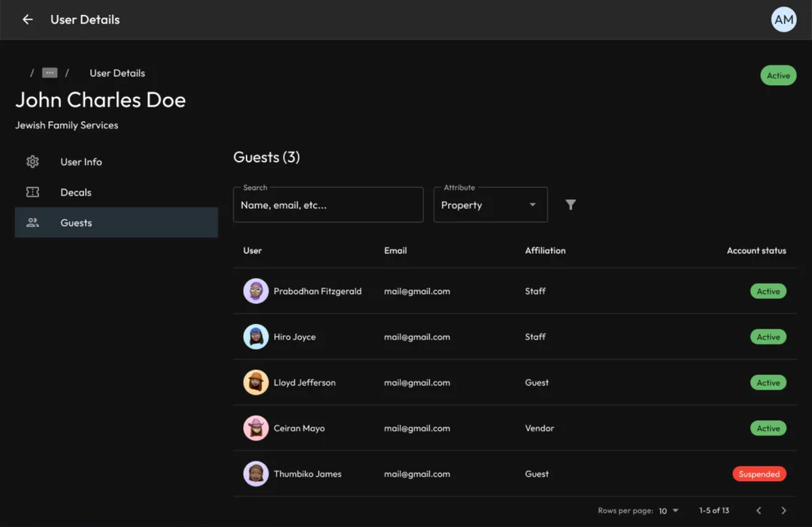Click Hiro Joyce's avatar
812x527 pixels.
click(x=256, y=337)
